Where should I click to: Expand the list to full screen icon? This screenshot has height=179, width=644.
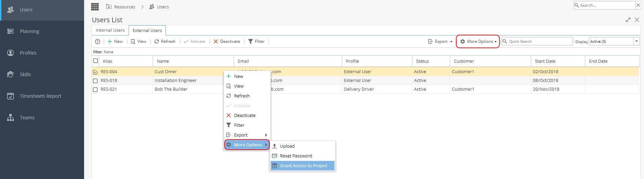coord(628,20)
